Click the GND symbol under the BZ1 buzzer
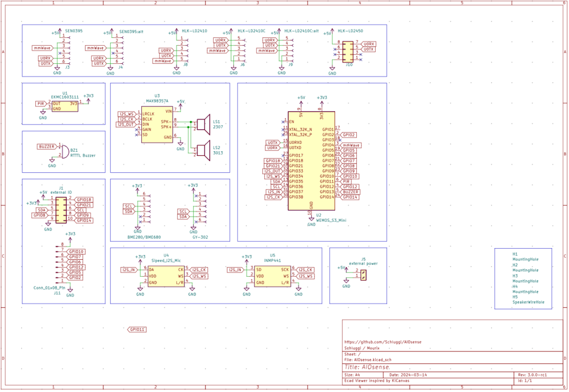Image resolution: width=569 pixels, height=392 pixels. [x=52, y=163]
